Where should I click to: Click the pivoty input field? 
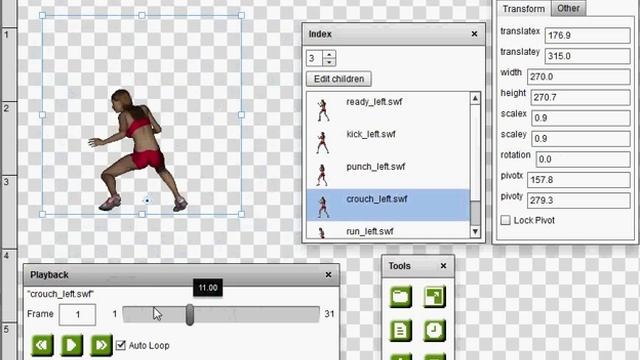(579, 200)
